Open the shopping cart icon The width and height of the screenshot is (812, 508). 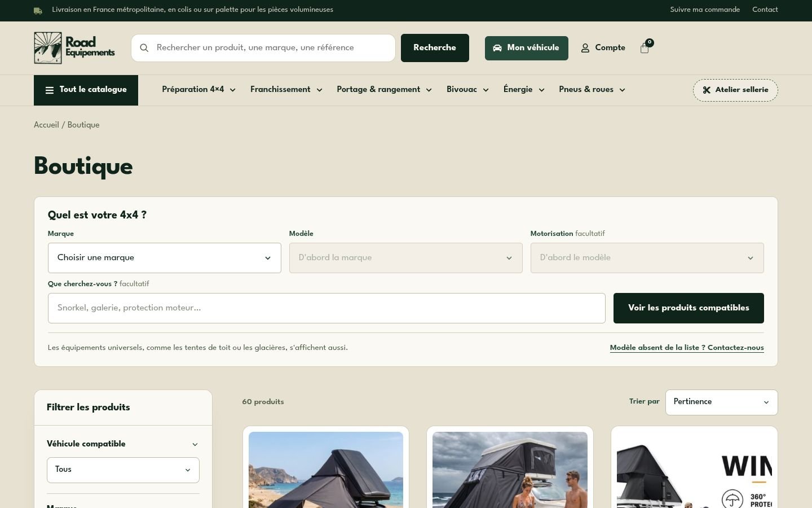[645, 48]
